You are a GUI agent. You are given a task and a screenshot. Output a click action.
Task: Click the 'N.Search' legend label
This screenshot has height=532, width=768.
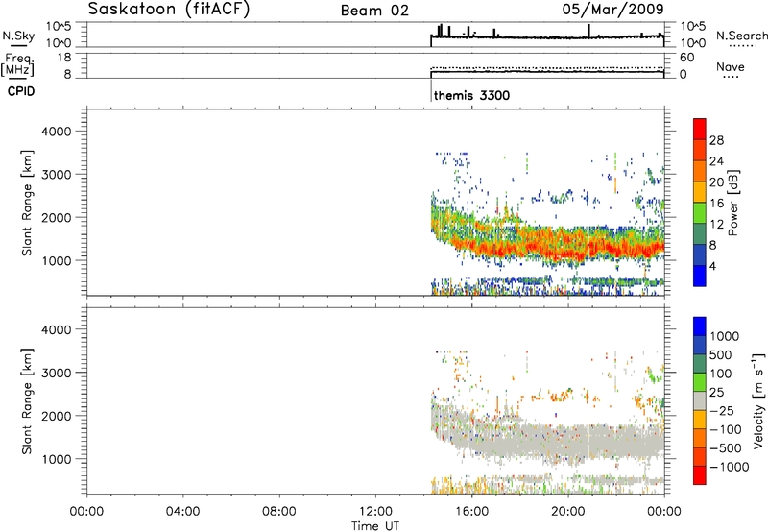741,36
